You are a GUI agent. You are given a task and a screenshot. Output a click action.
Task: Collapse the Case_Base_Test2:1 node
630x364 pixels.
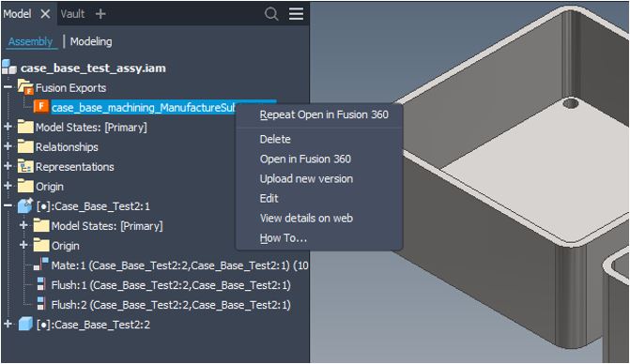pos(8,205)
